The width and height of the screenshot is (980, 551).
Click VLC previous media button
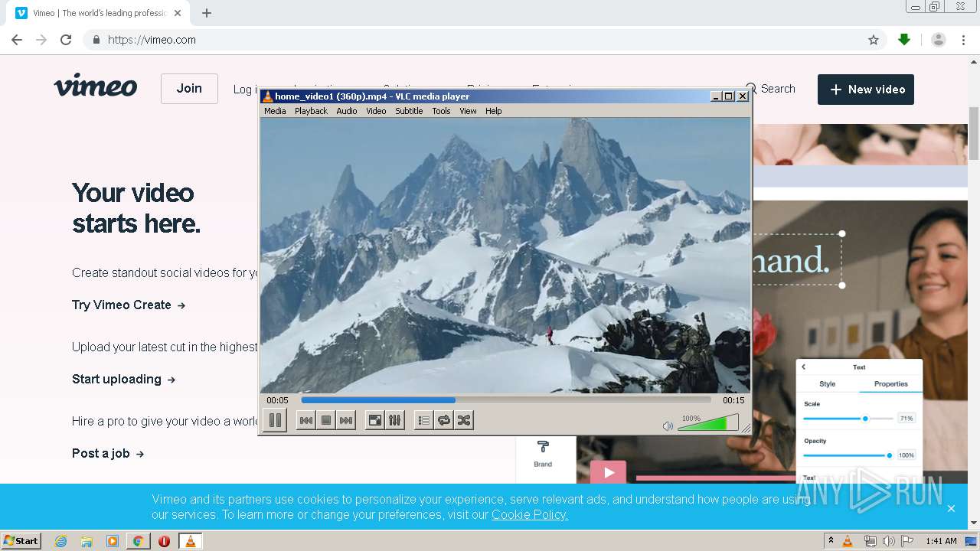[x=305, y=420]
